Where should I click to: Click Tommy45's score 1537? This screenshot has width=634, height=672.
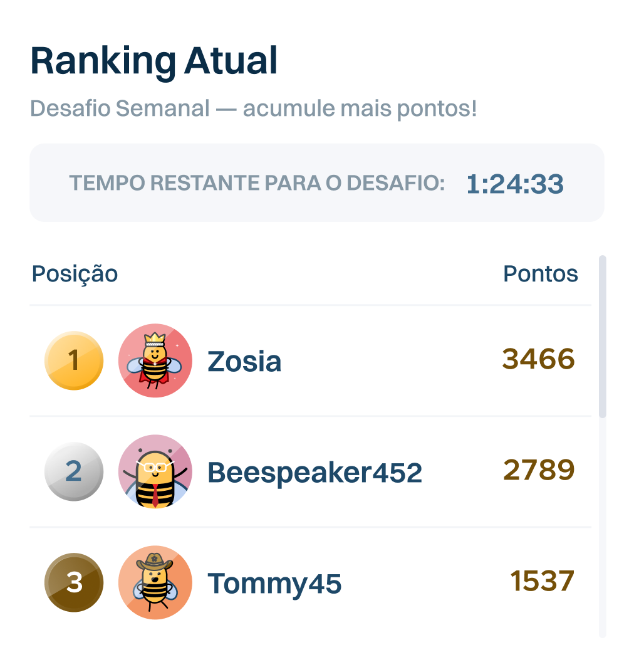(542, 581)
